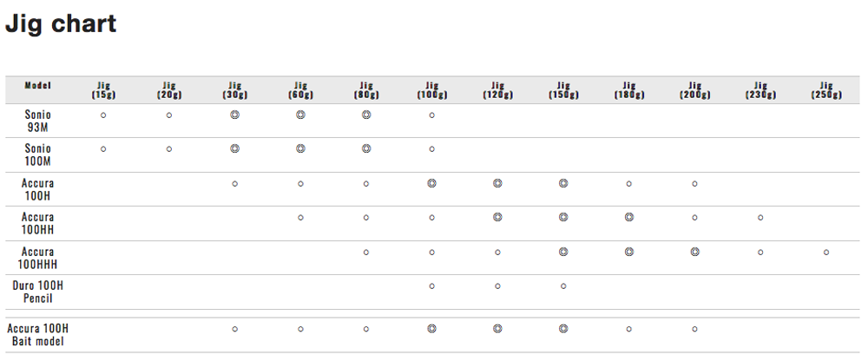Viewport: 868px width, 361px height.
Task: Select the Accura 100HHH circle at 250g
Action: 825,252
